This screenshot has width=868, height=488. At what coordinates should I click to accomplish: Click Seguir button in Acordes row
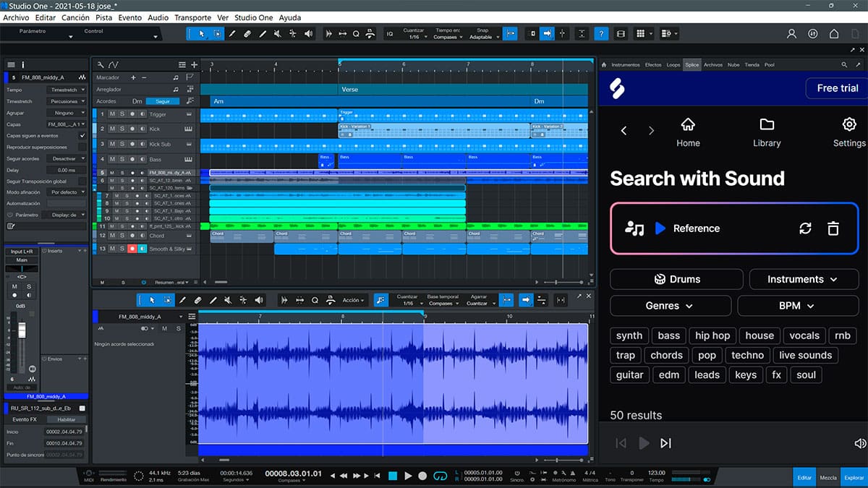coord(163,101)
